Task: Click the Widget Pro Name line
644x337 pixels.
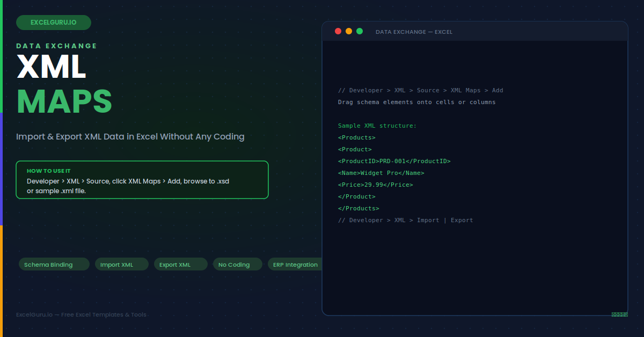Action: [x=381, y=173]
